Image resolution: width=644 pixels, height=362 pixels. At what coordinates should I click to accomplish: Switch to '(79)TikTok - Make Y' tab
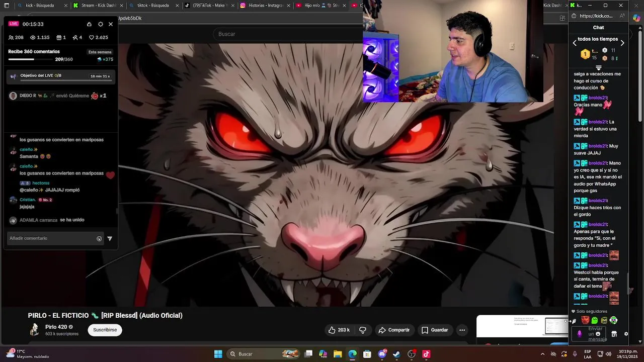click(x=209, y=6)
